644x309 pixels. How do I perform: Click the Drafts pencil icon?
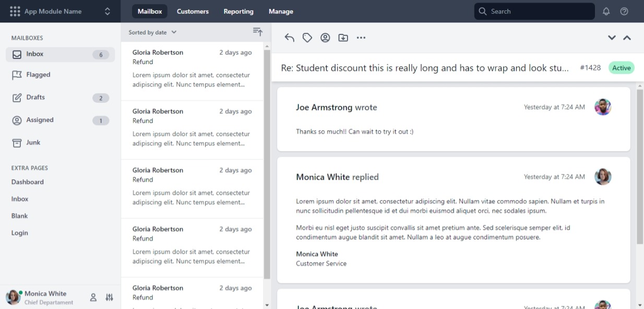(17, 97)
